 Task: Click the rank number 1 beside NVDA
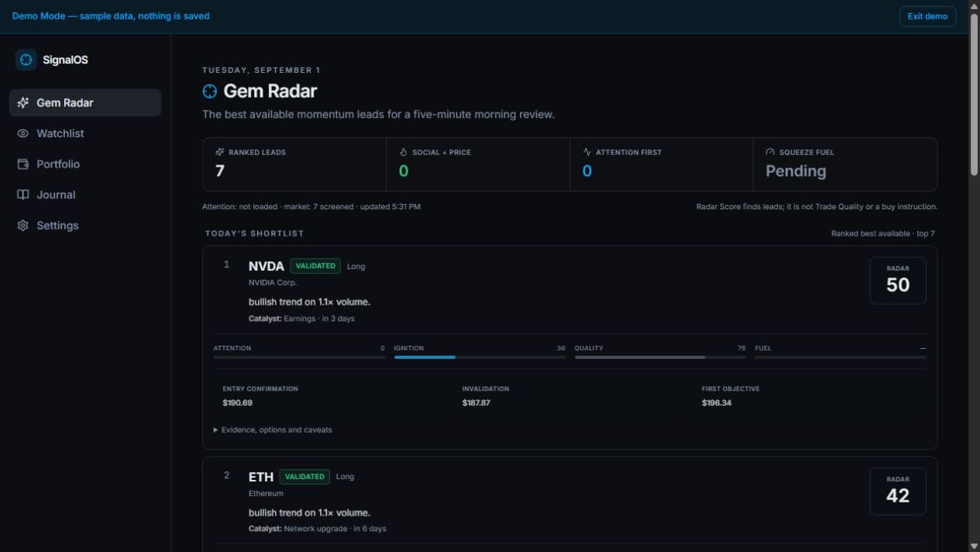click(x=226, y=264)
